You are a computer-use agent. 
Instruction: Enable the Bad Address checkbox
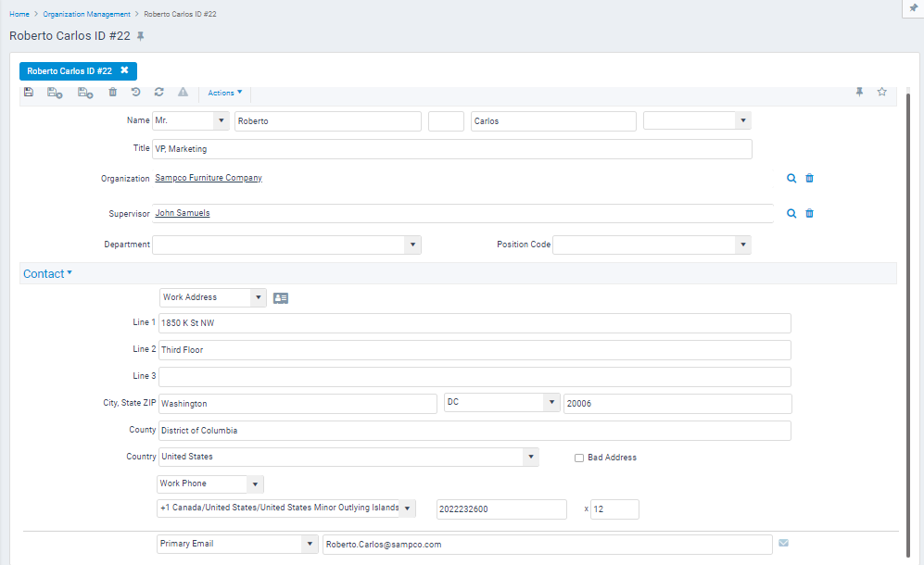(x=579, y=458)
